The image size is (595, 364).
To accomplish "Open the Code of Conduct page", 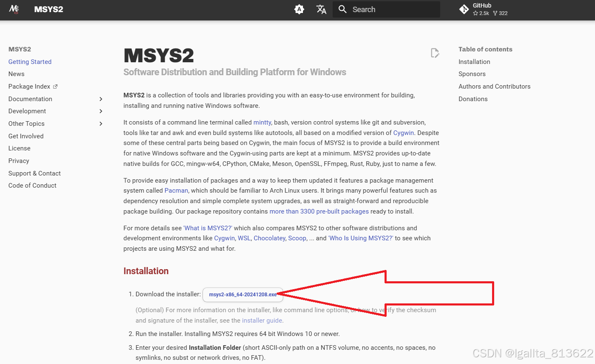I will pos(32,186).
